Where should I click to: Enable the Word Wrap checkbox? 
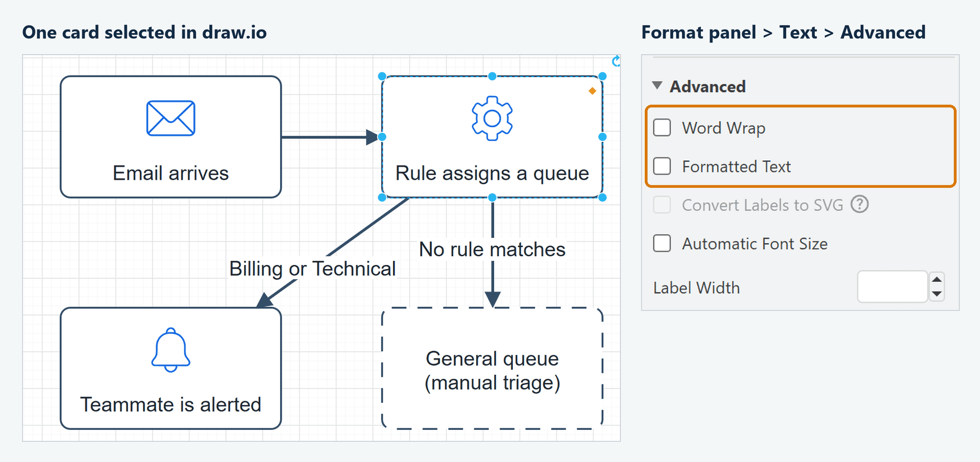click(662, 128)
